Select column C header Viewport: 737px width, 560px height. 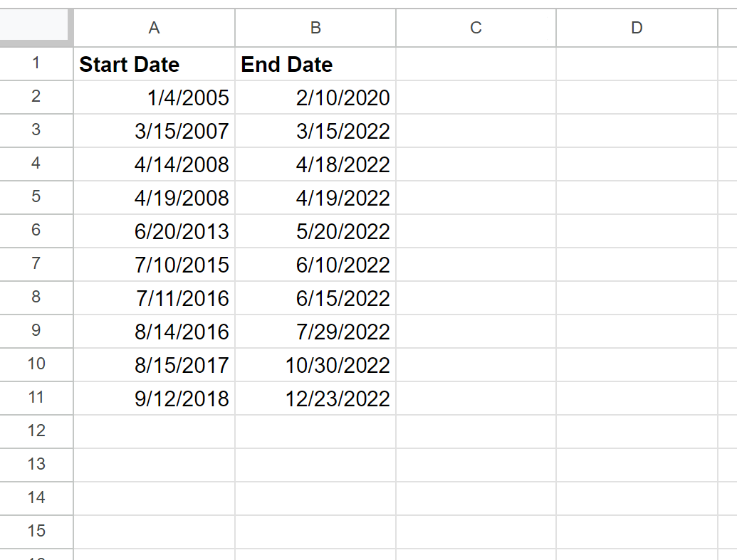(476, 28)
